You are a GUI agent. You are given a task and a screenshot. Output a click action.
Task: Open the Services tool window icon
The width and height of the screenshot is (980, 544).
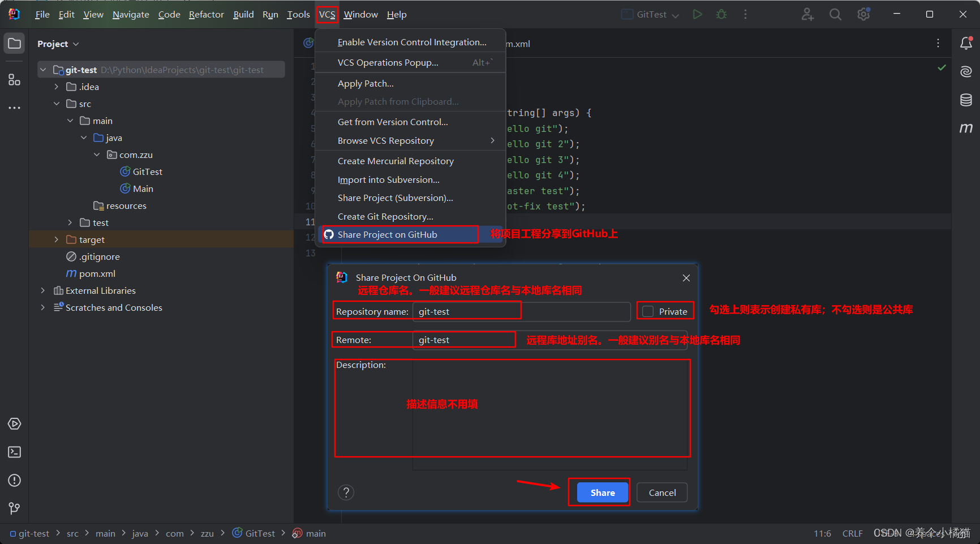click(x=15, y=424)
